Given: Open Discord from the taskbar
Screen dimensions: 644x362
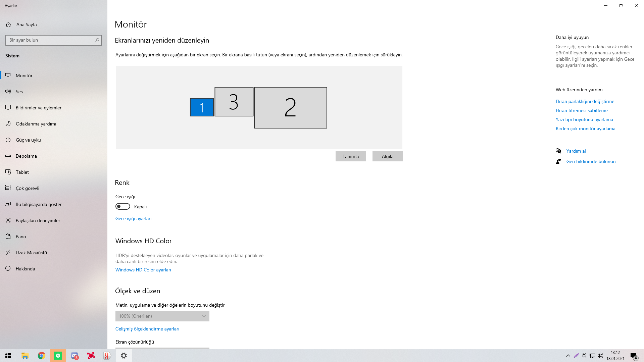Looking at the screenshot, I should (x=75, y=356).
